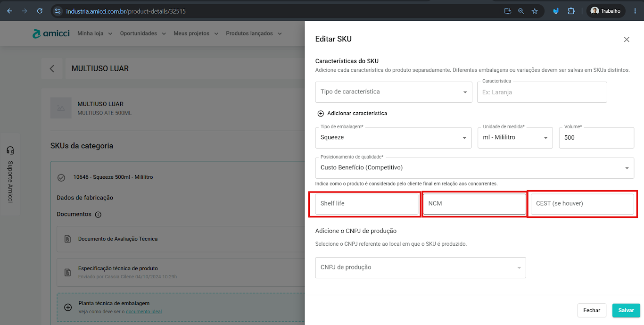
Task: Click the Volume field containing 500
Action: (x=596, y=138)
